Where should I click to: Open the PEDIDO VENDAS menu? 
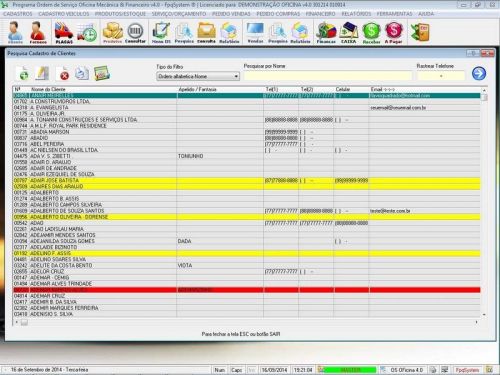[231, 14]
